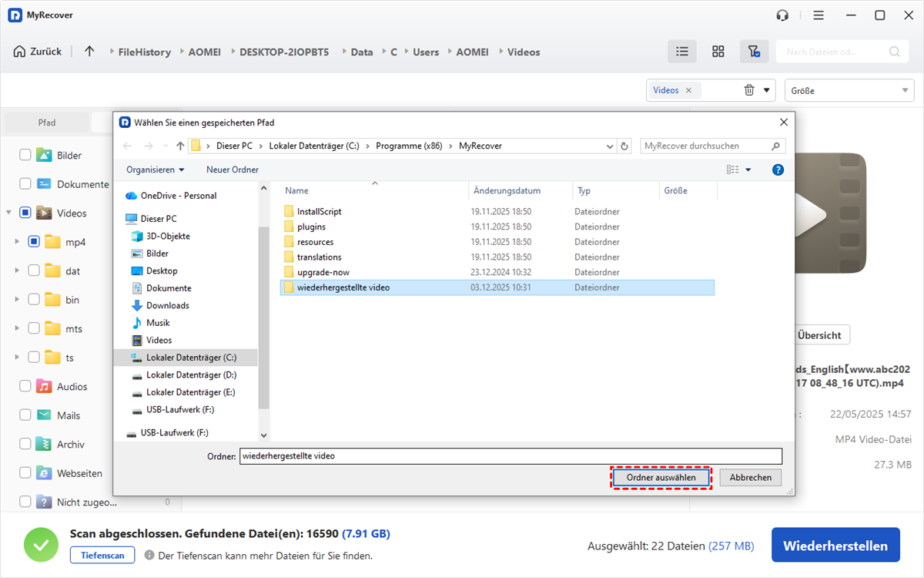
Task: Click the dialog help question mark icon
Action: [778, 170]
